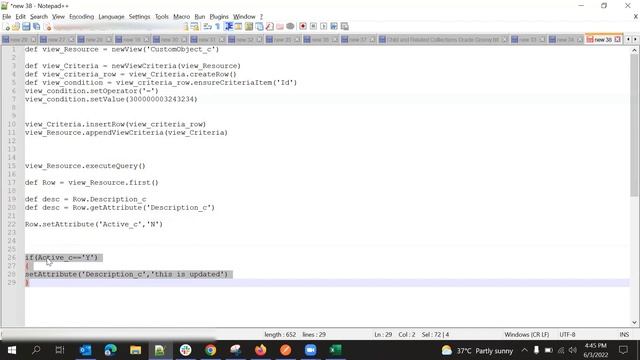Open the Run menu
This screenshot has height=360, width=640.
coord(200,17)
